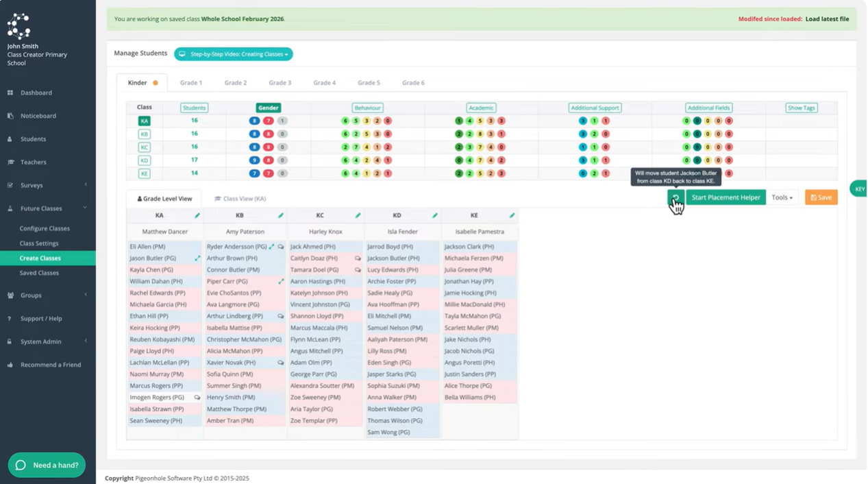Screen dimensions: 868x484
Task: Click the blue 8 gender badge for KA
Action: [255, 121]
